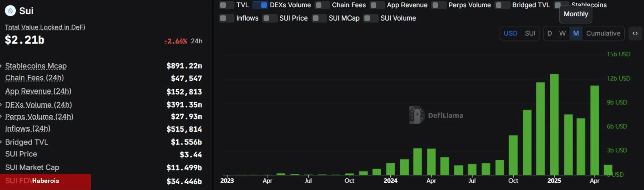Enable the App Revenue toggle
This screenshot has width=644, height=190.
[377, 5]
